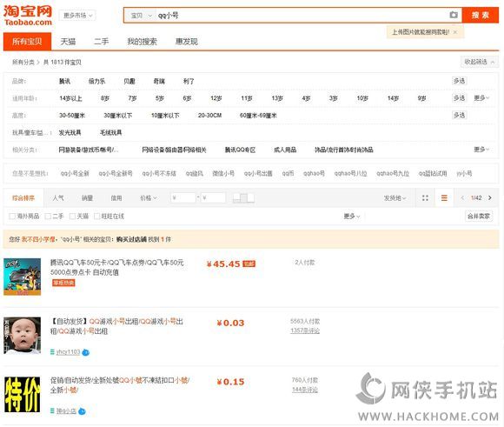Click 多选 in the height row

[459, 115]
